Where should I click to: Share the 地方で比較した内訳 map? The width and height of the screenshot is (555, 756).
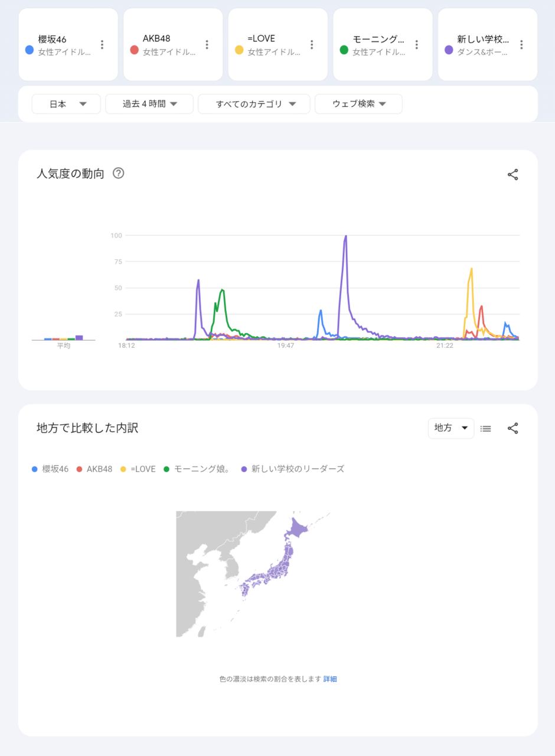pyautogui.click(x=512, y=428)
